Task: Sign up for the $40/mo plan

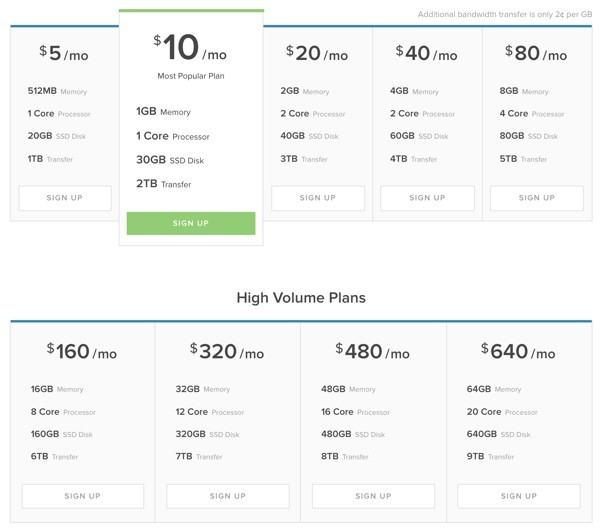Action: pos(427,198)
